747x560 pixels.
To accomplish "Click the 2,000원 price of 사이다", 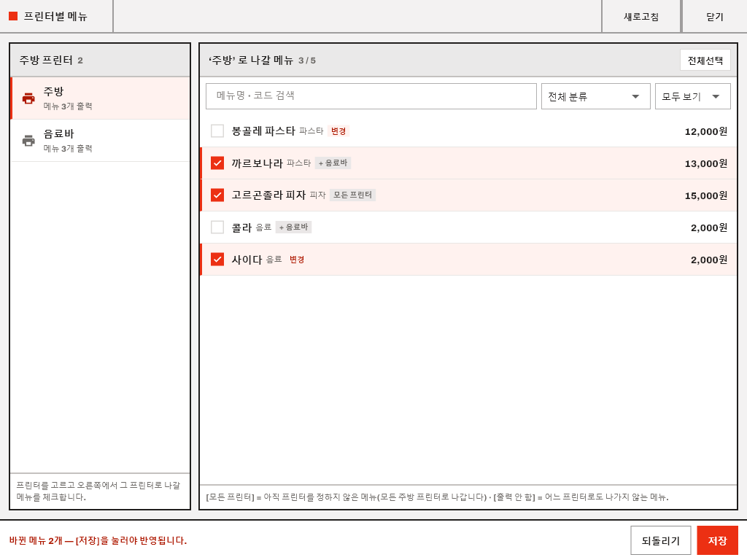I will 709,260.
